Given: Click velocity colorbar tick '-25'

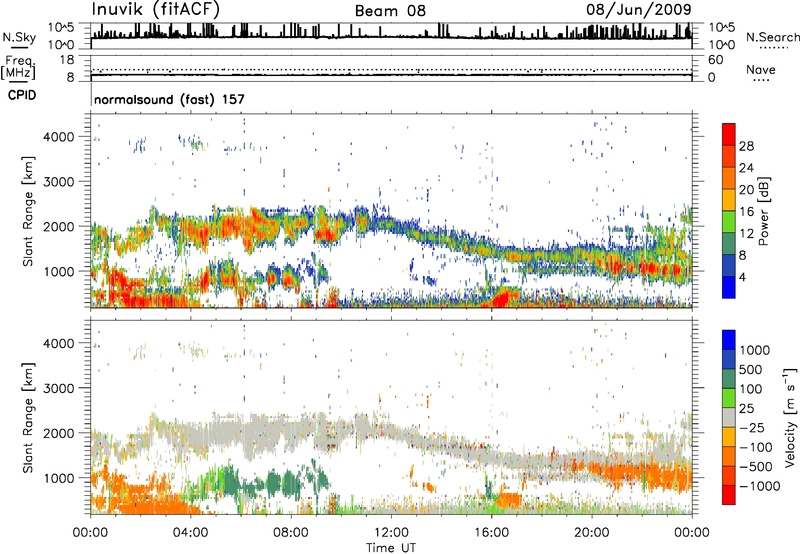Looking at the screenshot, I should [752, 427].
